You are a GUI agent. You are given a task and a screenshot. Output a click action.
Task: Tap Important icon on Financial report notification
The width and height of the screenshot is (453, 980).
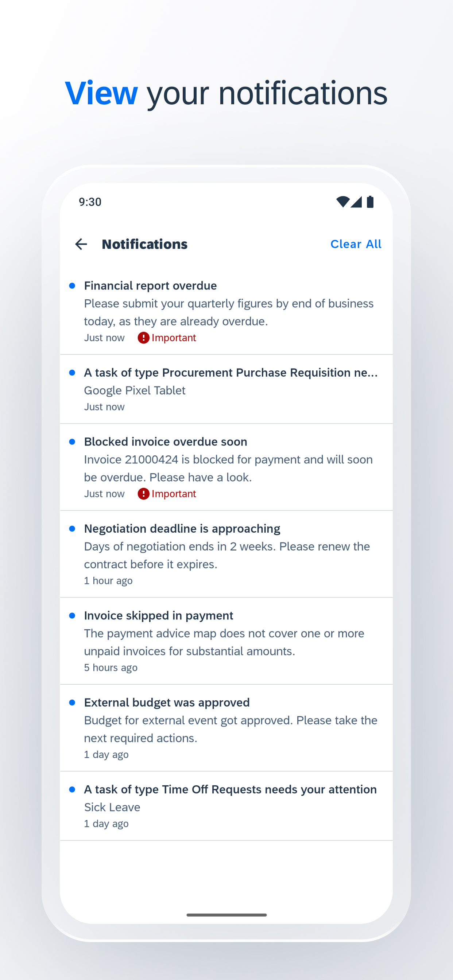(143, 338)
